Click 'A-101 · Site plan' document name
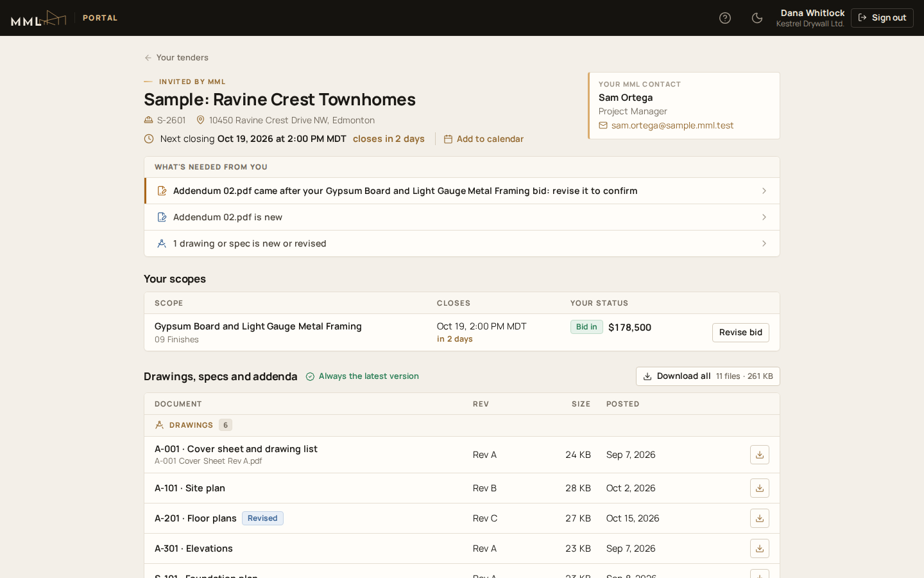Viewport: 924px width, 578px height. point(190,488)
